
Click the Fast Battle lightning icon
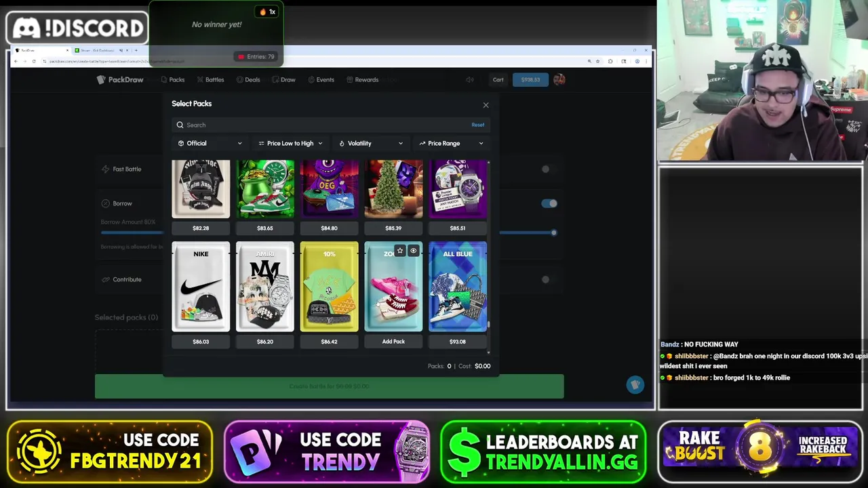tap(105, 169)
